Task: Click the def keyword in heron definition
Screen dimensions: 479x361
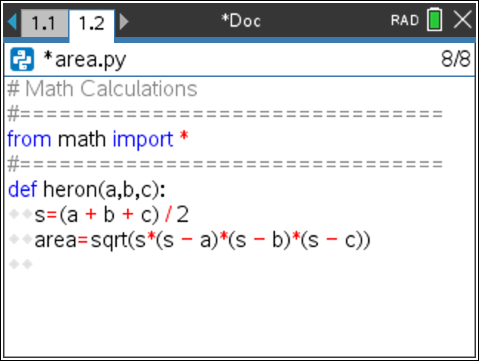Action: (22, 189)
